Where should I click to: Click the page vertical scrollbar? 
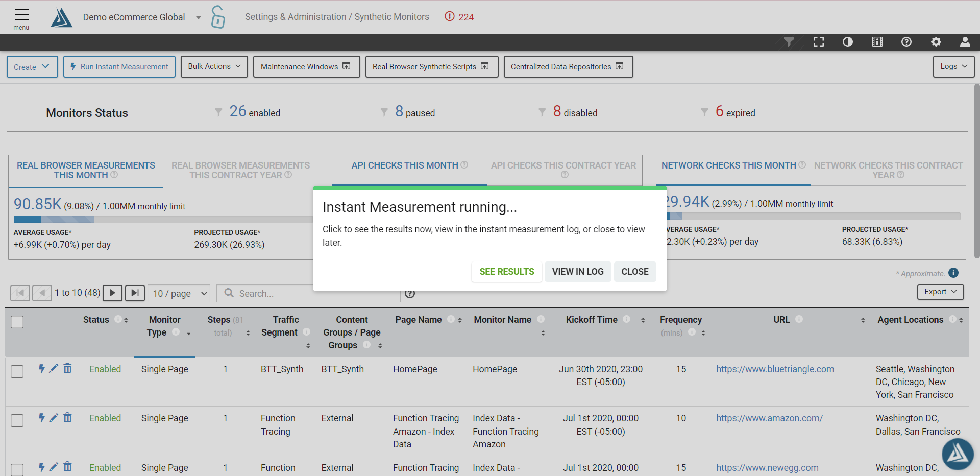[x=977, y=171]
